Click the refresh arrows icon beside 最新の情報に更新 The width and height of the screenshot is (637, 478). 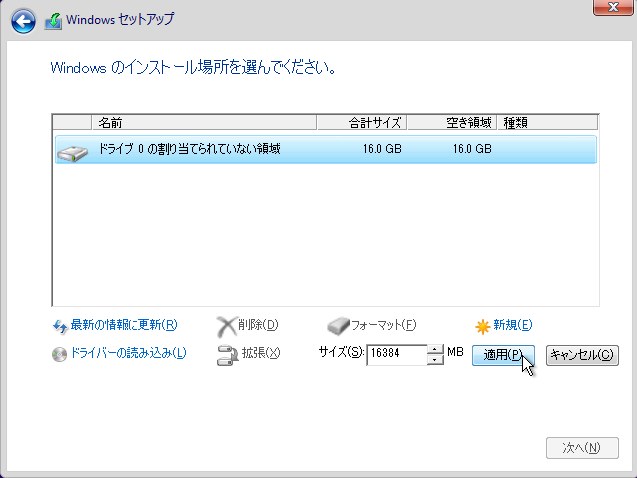pyautogui.click(x=60, y=326)
